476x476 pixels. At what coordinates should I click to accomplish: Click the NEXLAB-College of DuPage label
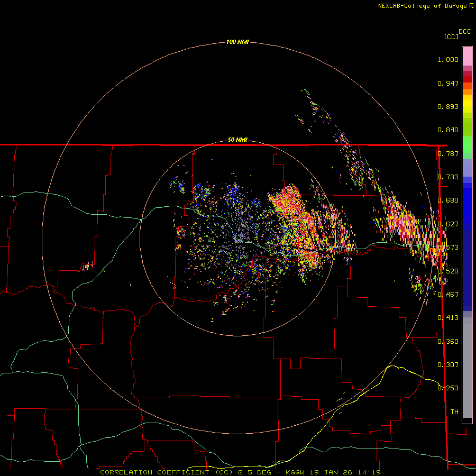[x=425, y=6]
